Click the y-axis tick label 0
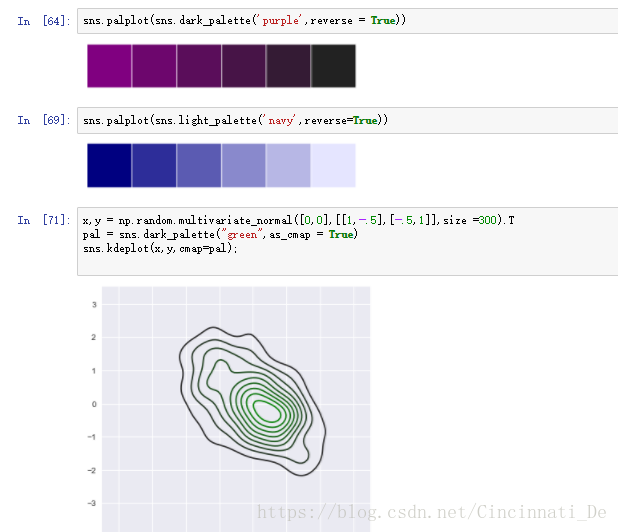Viewport: 618px width, 532px height. 94,404
